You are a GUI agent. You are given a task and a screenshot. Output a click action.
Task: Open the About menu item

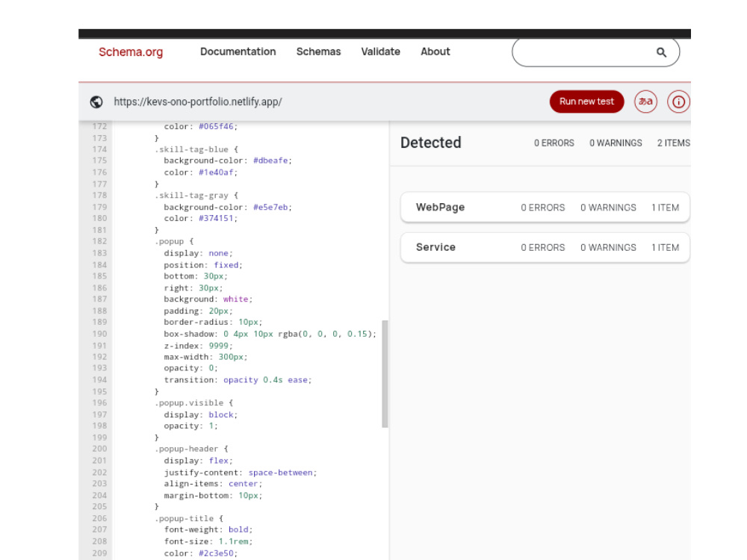[x=435, y=52]
